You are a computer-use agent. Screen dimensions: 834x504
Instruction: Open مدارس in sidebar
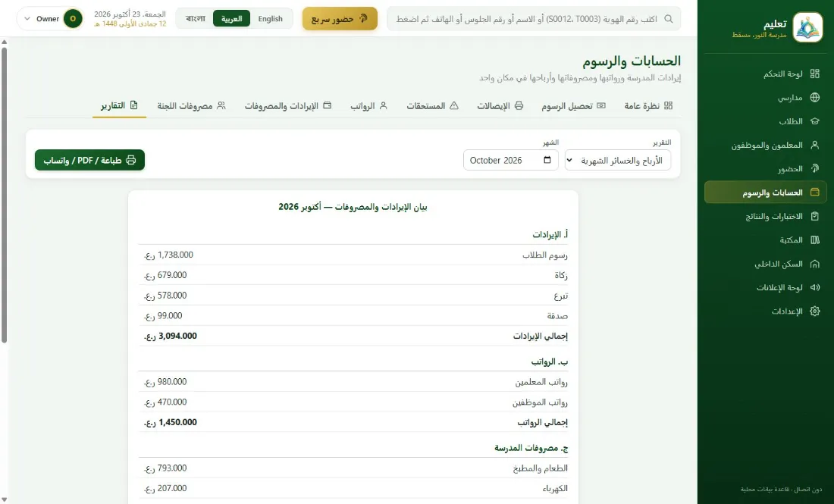[766, 97]
